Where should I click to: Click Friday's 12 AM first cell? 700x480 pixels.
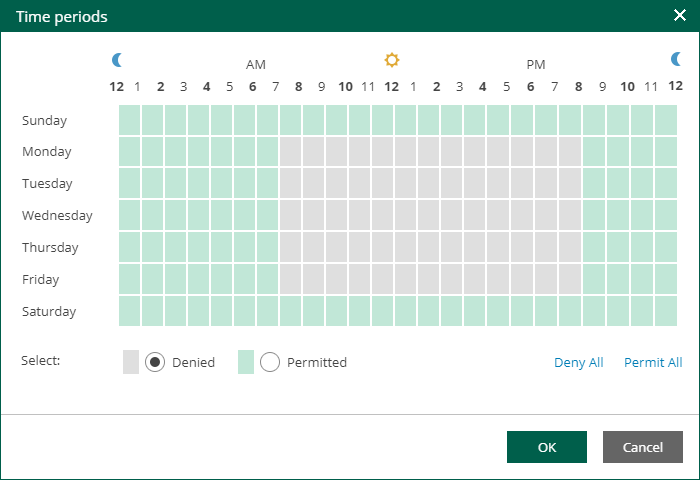click(x=129, y=279)
